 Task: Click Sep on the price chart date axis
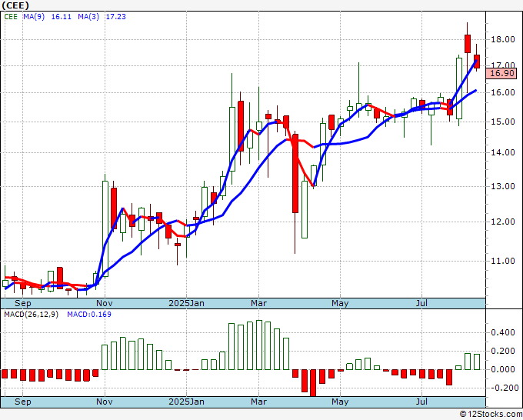[x=22, y=303]
